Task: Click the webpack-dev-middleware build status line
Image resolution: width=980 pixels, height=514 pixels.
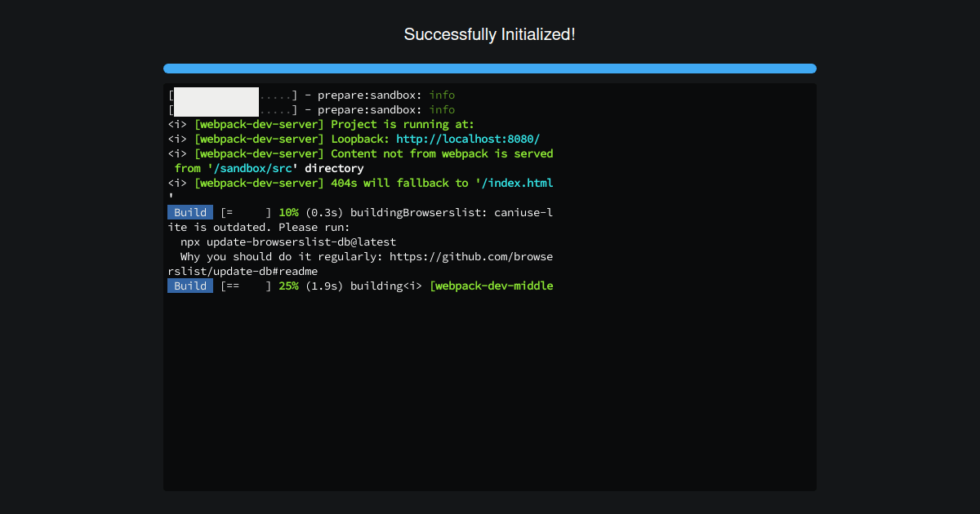Action: [x=492, y=286]
